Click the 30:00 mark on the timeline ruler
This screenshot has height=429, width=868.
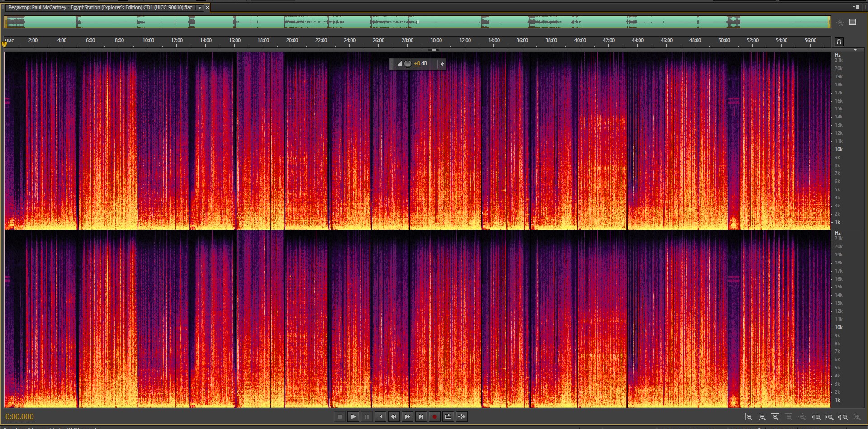pyautogui.click(x=436, y=41)
